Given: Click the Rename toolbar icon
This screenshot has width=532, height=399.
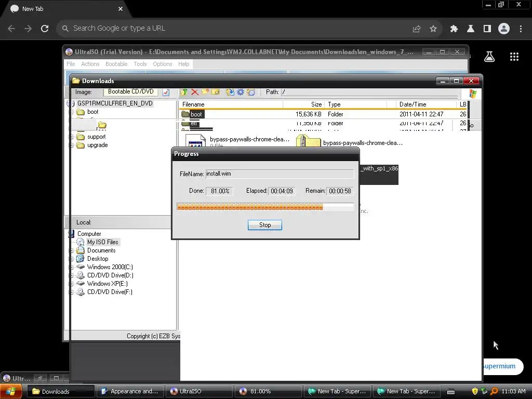Looking at the screenshot, I should point(216,92).
